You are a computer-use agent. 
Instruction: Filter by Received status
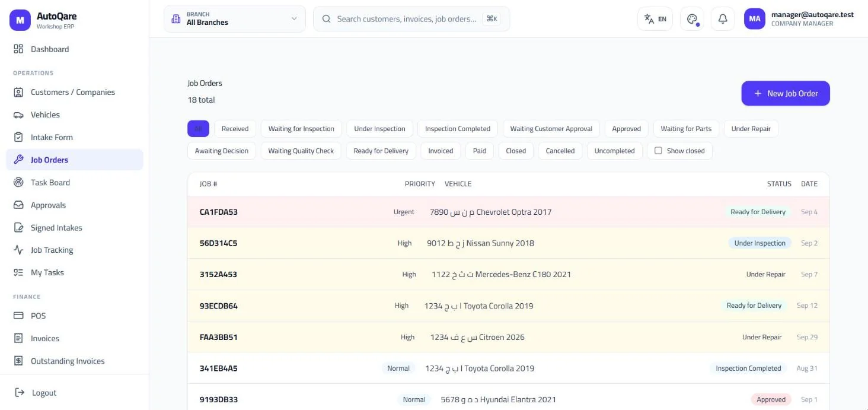235,129
